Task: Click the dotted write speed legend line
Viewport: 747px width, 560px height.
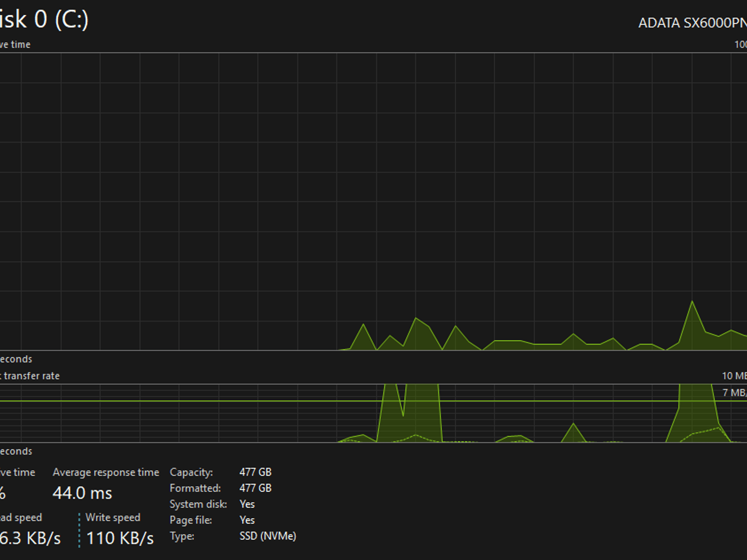Action: click(79, 530)
